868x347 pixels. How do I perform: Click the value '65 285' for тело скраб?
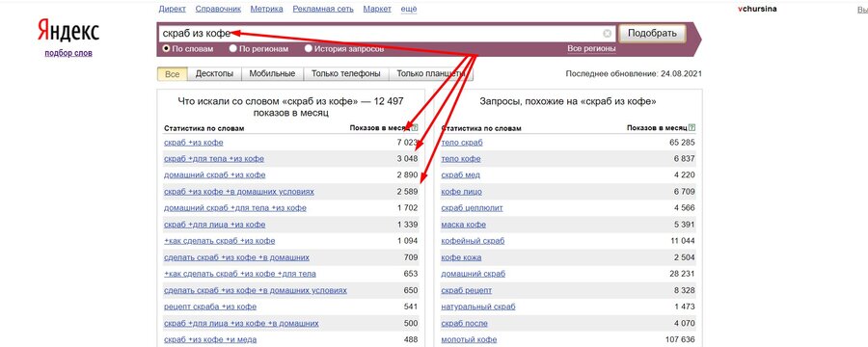(x=682, y=143)
